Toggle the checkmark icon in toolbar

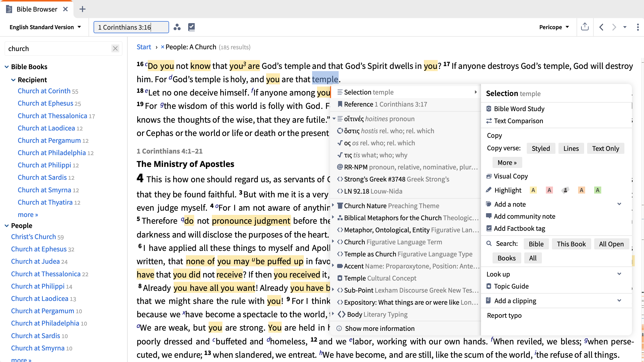point(191,27)
